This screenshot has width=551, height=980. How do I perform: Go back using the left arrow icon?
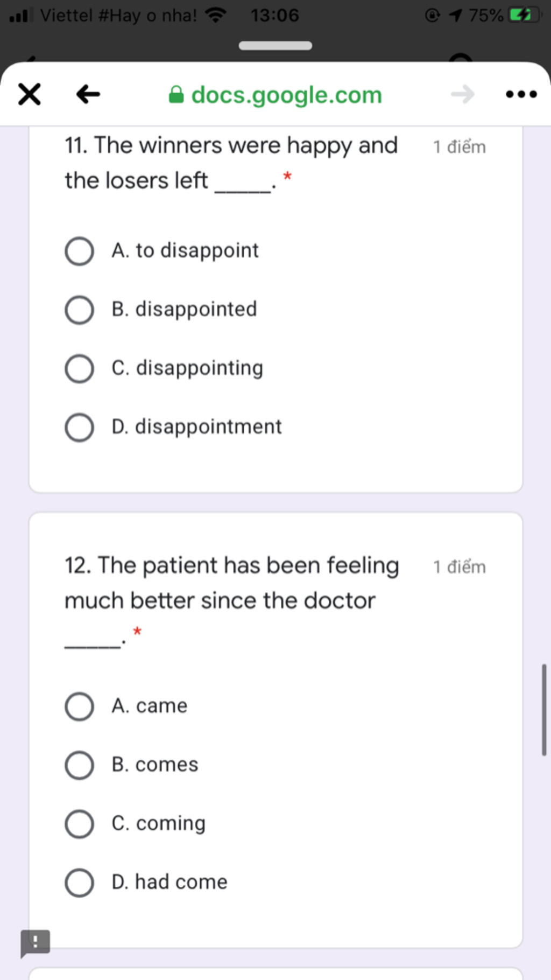point(88,94)
